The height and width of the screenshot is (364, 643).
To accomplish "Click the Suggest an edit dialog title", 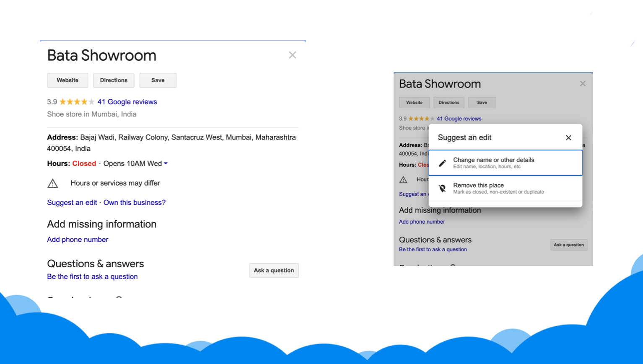I will [464, 137].
